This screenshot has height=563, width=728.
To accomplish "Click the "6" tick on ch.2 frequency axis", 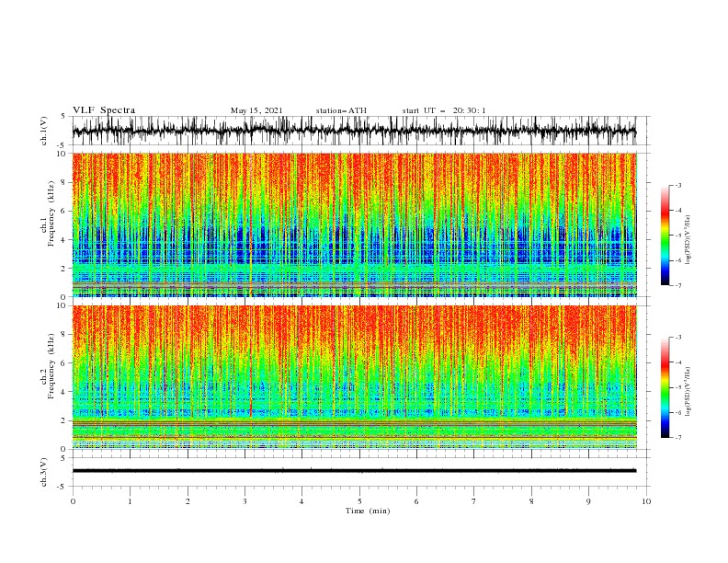I will click(65, 363).
